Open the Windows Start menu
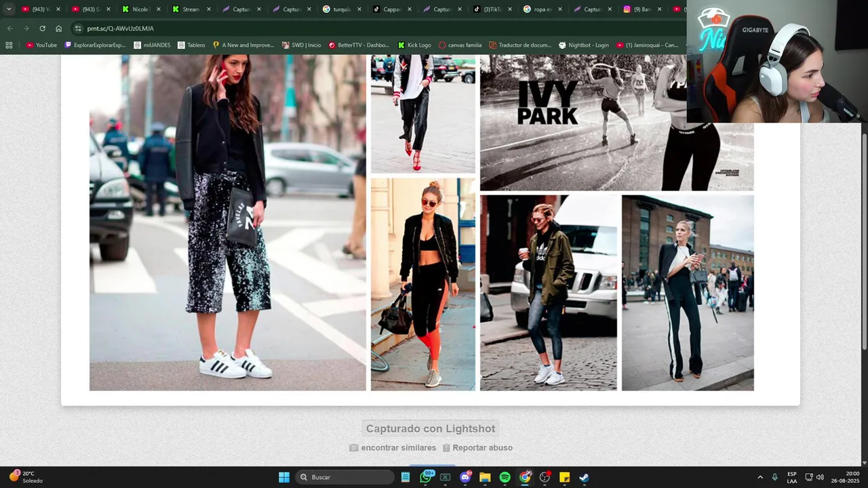 pyautogui.click(x=284, y=477)
